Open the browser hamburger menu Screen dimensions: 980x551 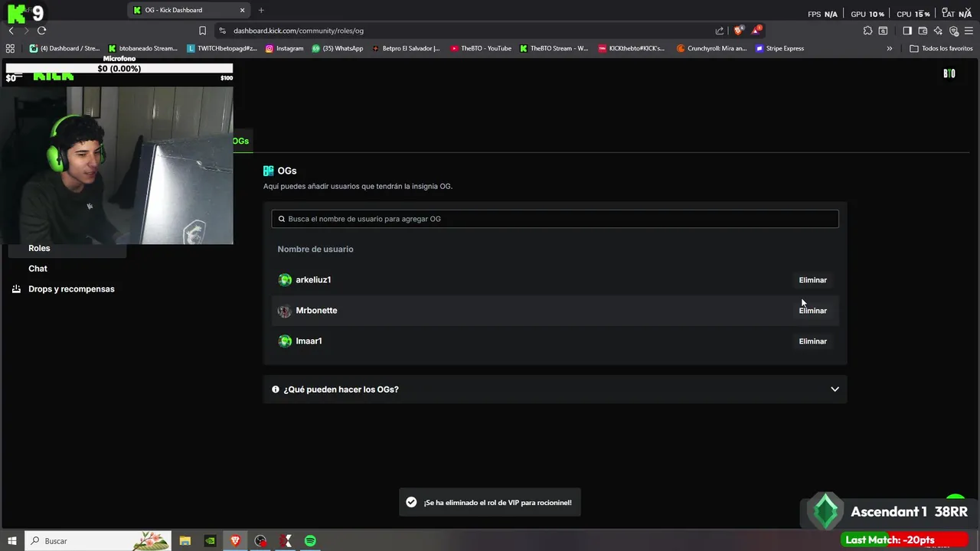click(969, 31)
